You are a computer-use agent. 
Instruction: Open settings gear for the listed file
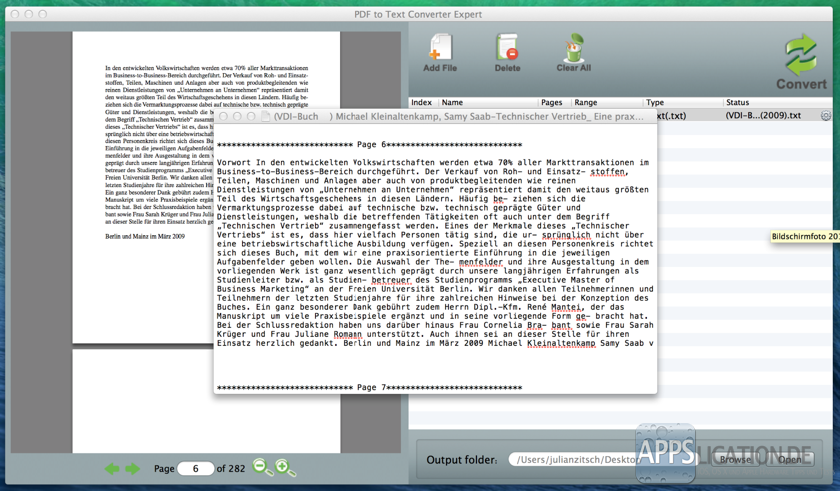coord(826,116)
